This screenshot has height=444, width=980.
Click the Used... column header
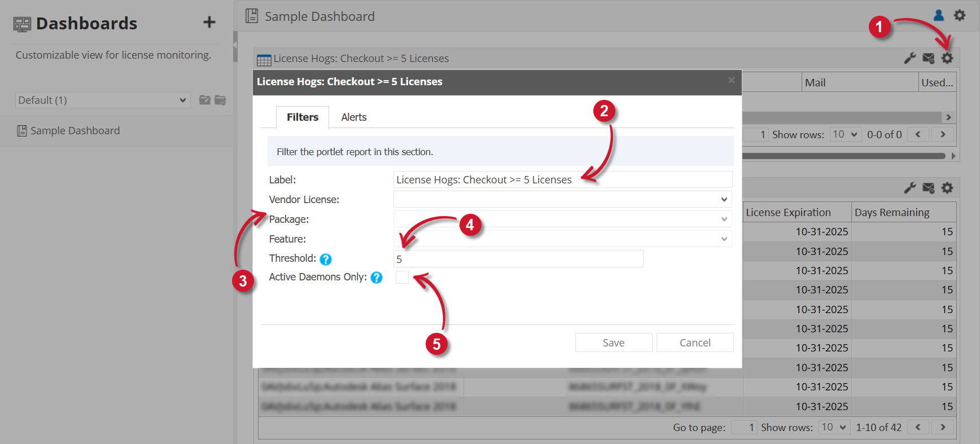[x=938, y=82]
